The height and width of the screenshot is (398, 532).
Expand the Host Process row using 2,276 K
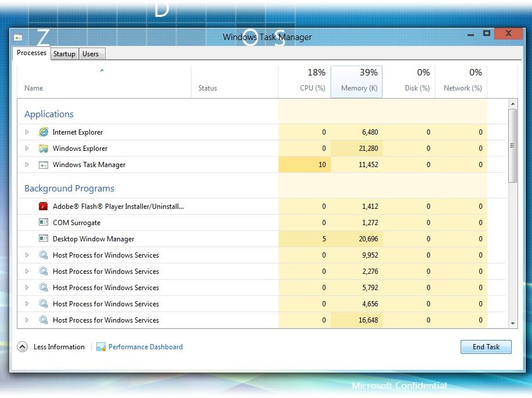click(27, 272)
